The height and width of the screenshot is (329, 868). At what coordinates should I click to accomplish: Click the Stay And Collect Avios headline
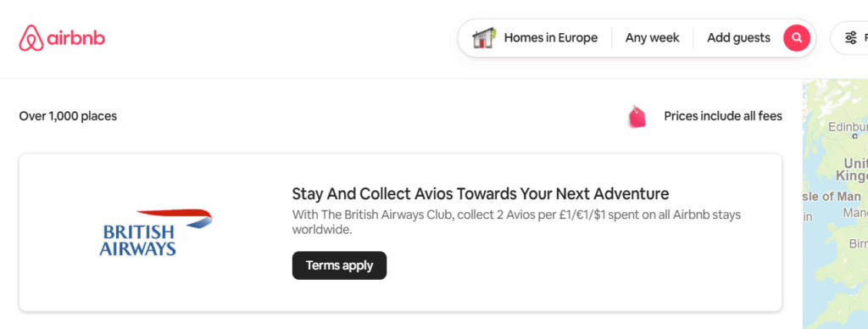click(481, 194)
